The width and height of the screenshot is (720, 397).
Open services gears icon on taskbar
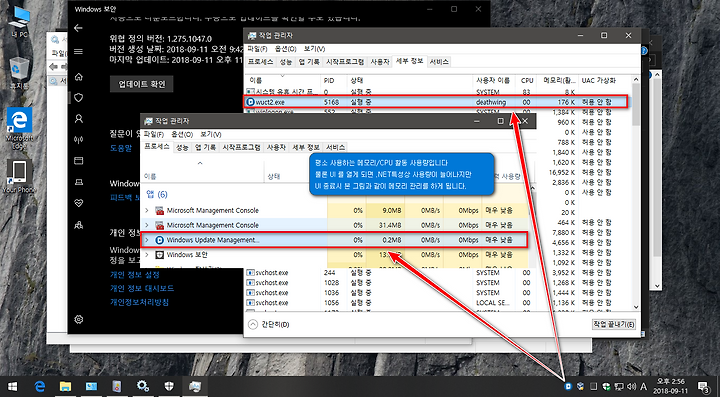click(x=143, y=386)
